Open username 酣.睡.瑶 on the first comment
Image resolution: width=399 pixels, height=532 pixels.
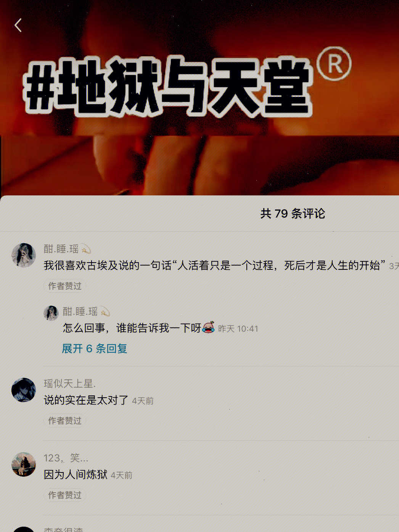[61, 249]
